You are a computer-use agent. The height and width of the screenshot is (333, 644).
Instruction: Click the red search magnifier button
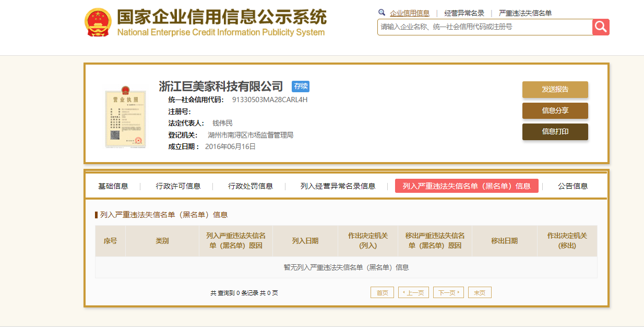coord(601,27)
